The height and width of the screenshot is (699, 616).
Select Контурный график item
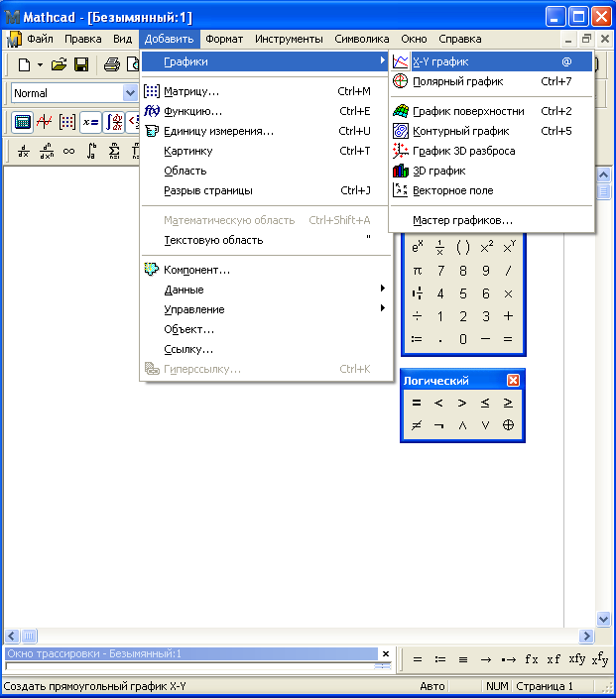(x=492, y=131)
